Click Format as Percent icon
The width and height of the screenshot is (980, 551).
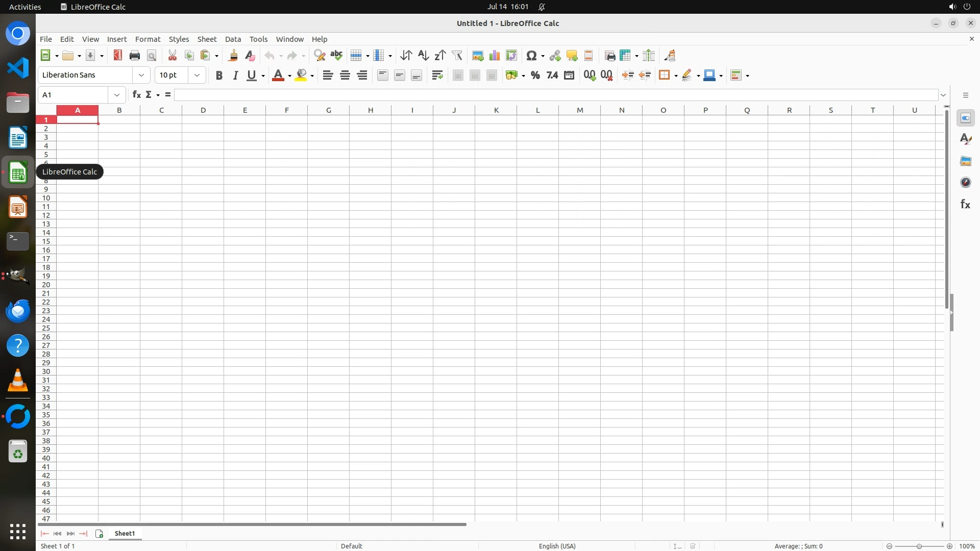(x=535, y=76)
